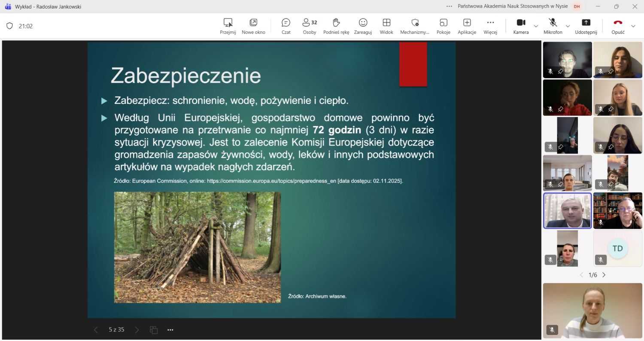Leave meeting with Opuść button

[618, 26]
